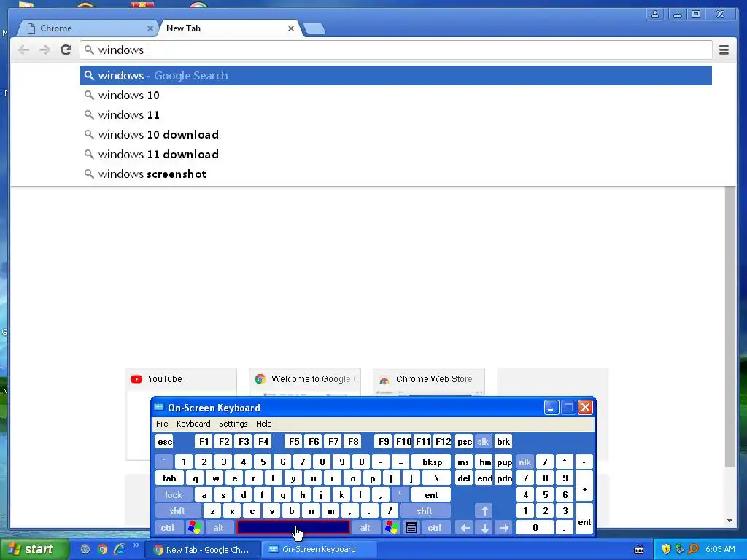Open the File menu in On-Screen Keyboard
The width and height of the screenshot is (747, 560).
click(x=162, y=424)
